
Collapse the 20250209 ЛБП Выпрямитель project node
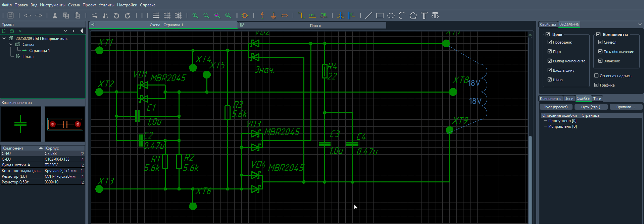click(4, 38)
